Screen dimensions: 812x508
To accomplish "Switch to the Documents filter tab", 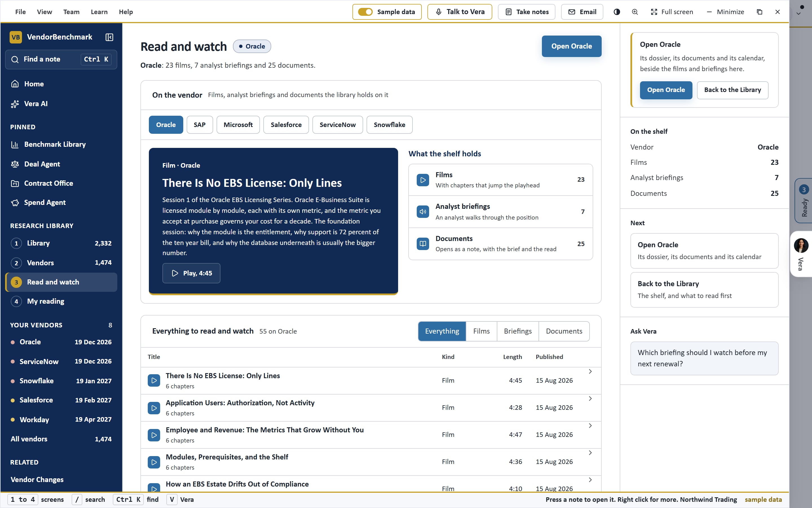I will [564, 331].
